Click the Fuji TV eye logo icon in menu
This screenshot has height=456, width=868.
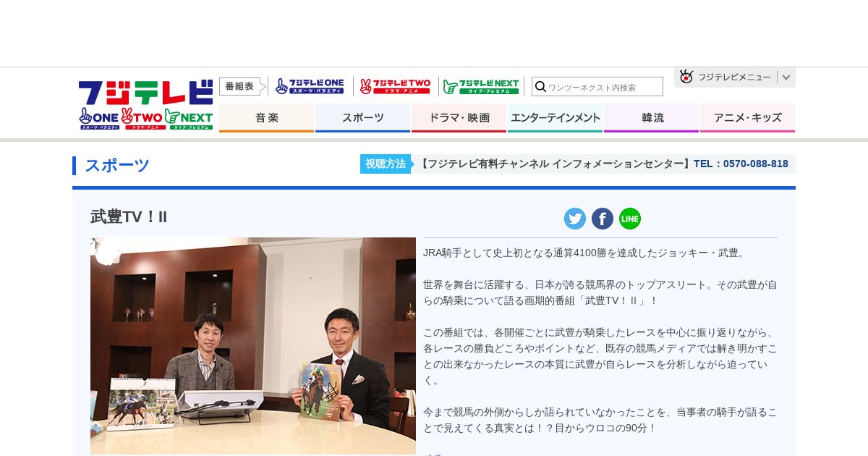point(686,77)
